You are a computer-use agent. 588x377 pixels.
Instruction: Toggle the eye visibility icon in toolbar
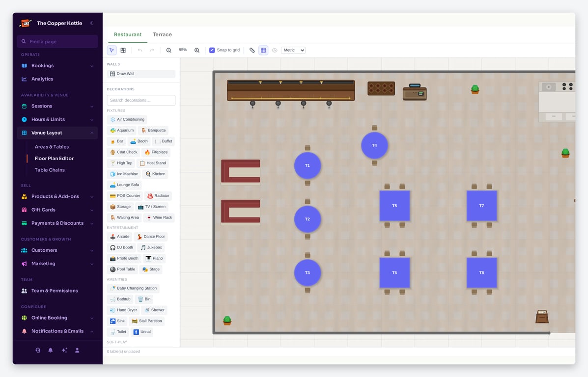point(275,50)
